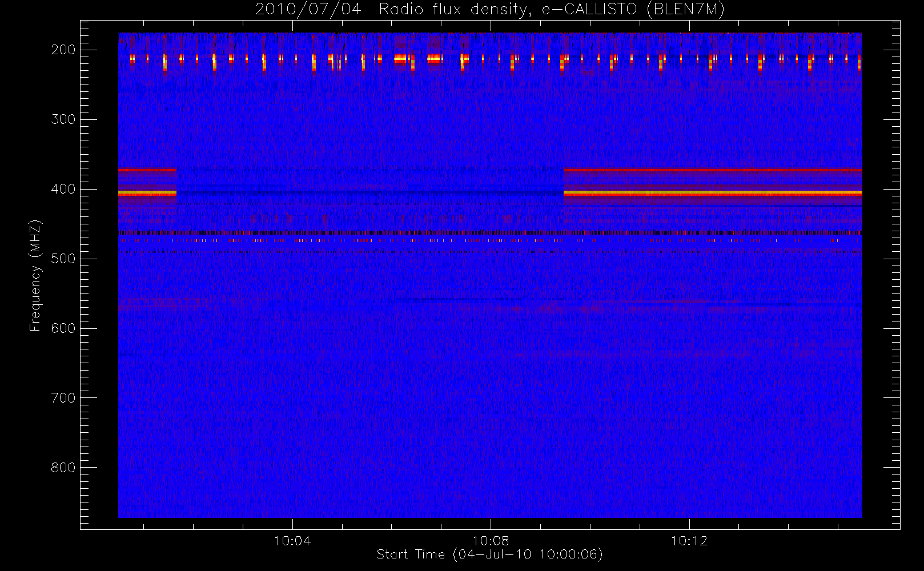Click the 500 frequency tick label
The height and width of the screenshot is (571, 924).
click(63, 259)
